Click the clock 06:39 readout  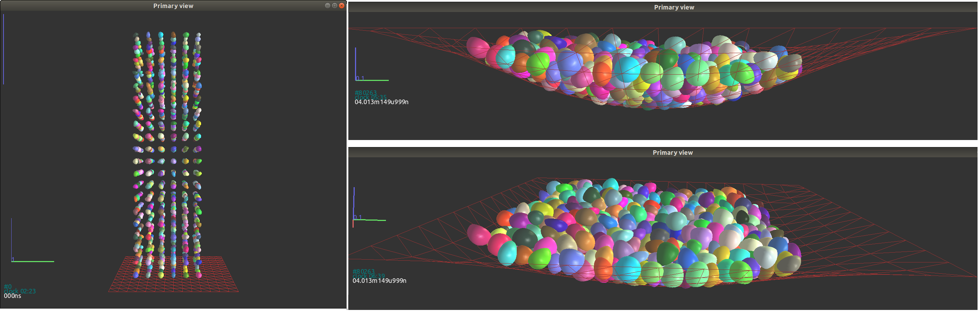[368, 276]
